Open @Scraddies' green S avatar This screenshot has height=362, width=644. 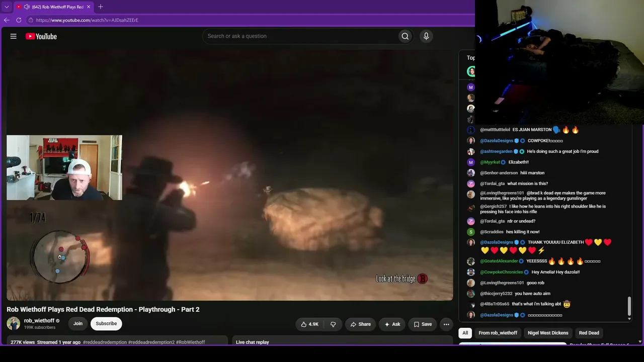point(471,232)
